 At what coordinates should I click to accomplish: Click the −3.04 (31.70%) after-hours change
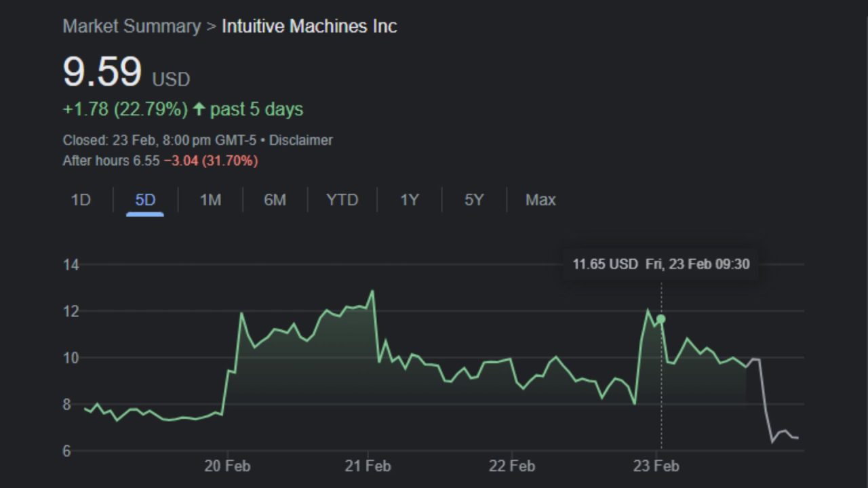tap(210, 161)
